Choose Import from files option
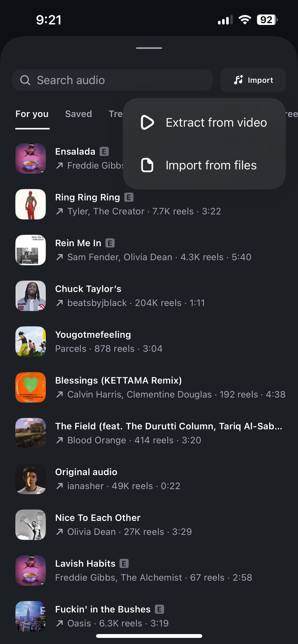 click(x=211, y=165)
